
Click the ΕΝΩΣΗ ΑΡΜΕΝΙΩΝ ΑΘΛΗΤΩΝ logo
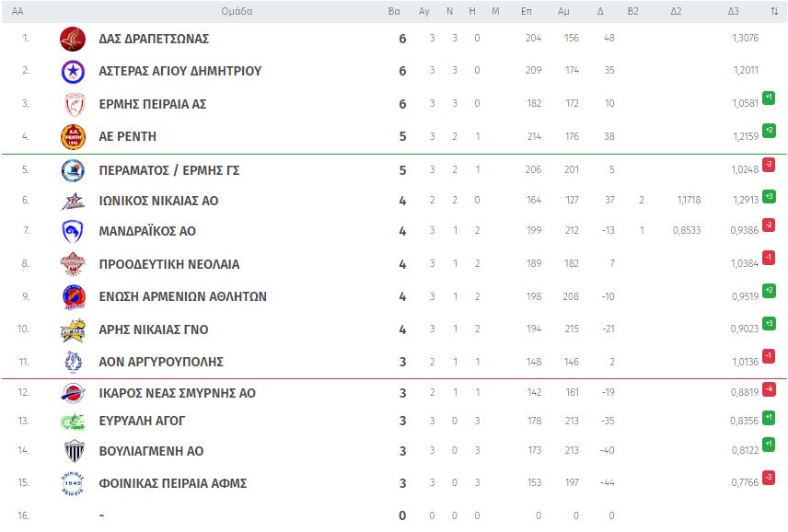pyautogui.click(x=74, y=297)
